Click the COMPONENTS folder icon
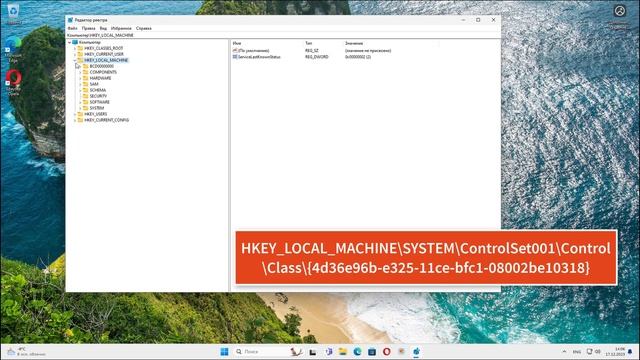Image resolution: width=640 pixels, height=360 pixels. (85, 72)
